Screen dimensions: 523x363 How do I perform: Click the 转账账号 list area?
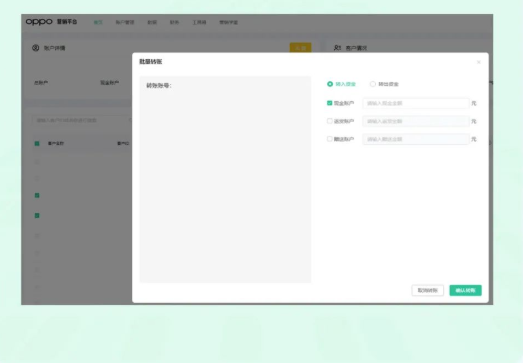tap(225, 179)
